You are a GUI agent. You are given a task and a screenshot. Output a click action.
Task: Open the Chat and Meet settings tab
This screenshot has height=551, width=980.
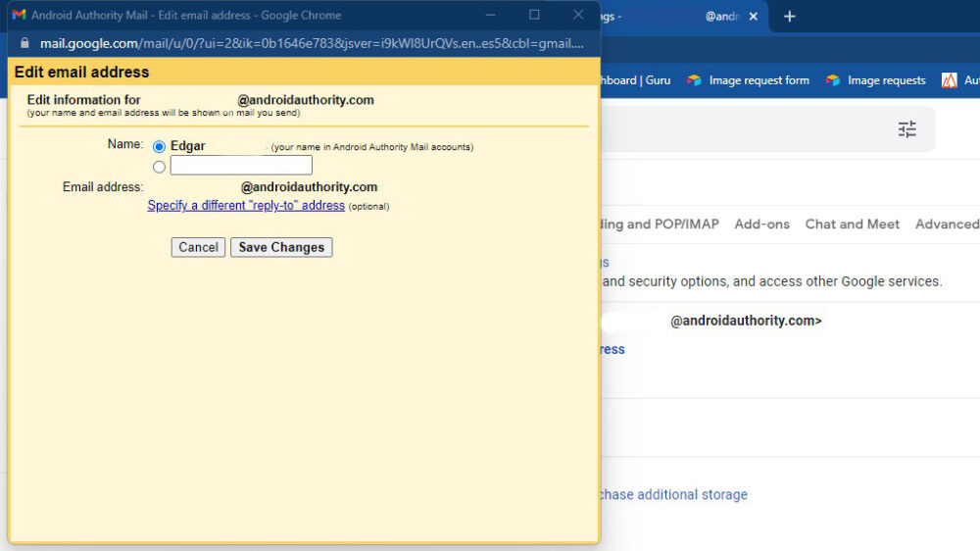[852, 225]
